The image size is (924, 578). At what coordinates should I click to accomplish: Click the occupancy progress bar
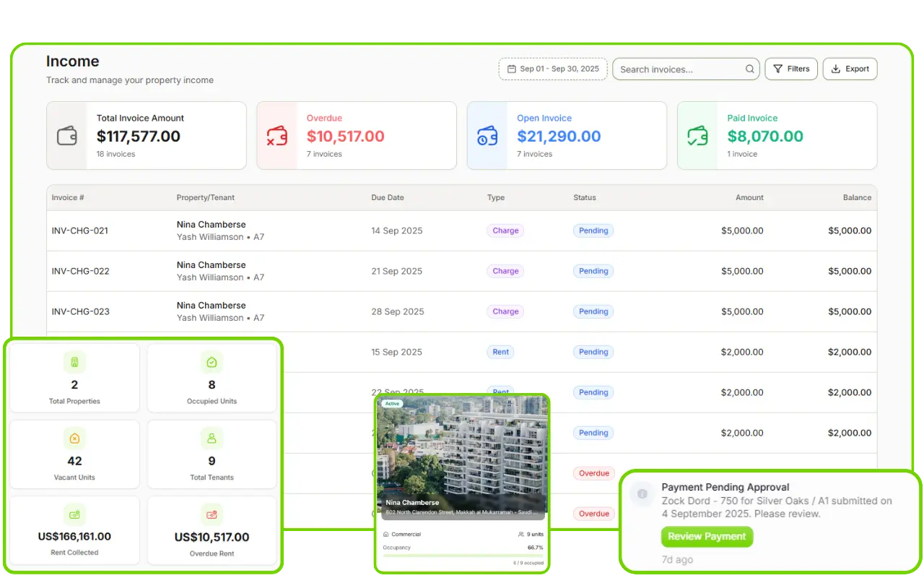click(463, 556)
